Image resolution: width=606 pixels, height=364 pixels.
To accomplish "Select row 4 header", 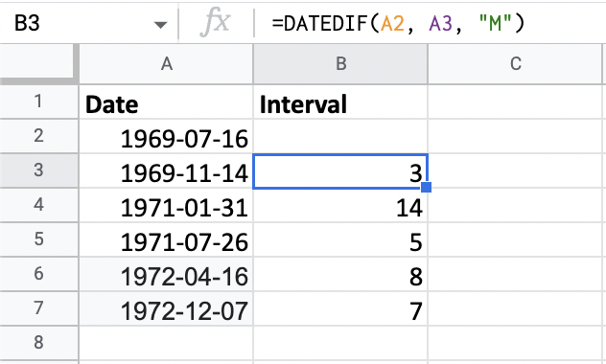I will point(38,205).
